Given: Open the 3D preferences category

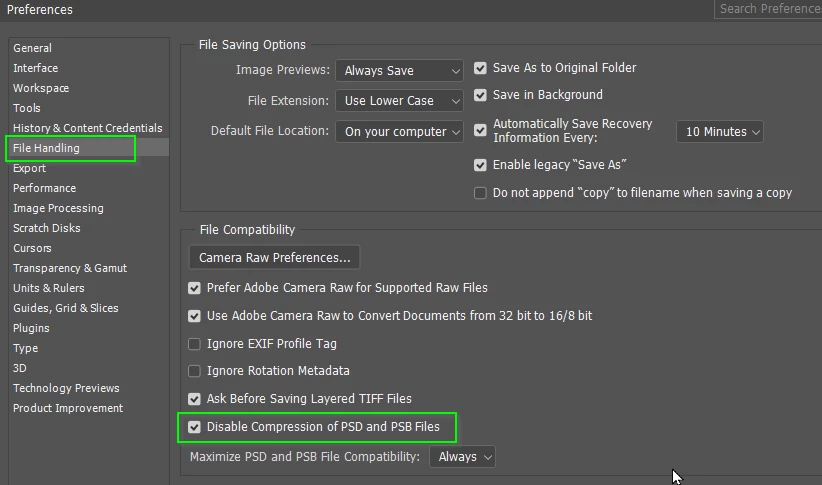Looking at the screenshot, I should (x=19, y=368).
